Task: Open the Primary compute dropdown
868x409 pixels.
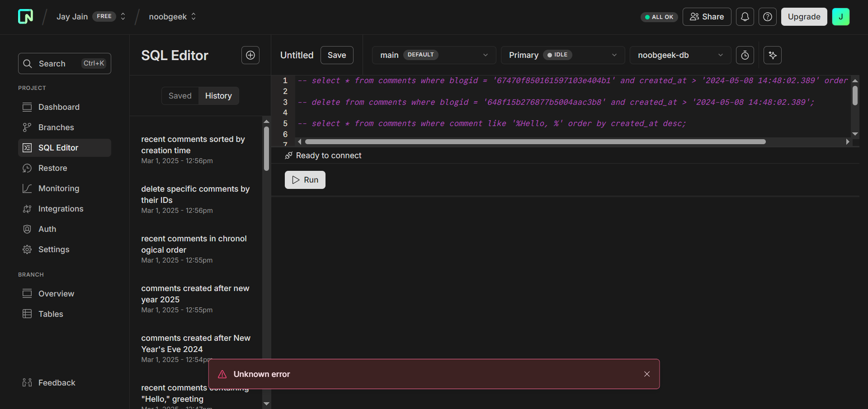Action: 562,55
